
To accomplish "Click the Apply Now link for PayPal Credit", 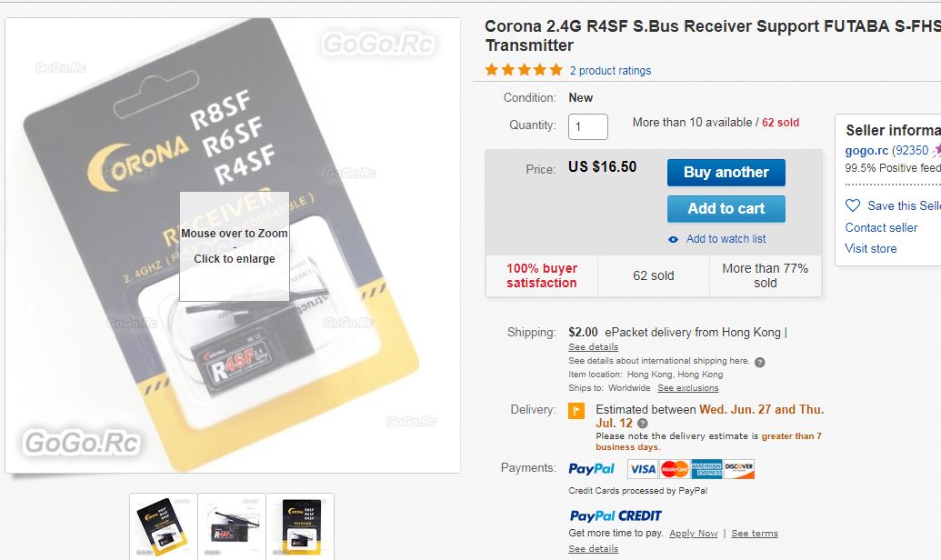I will point(693,533).
